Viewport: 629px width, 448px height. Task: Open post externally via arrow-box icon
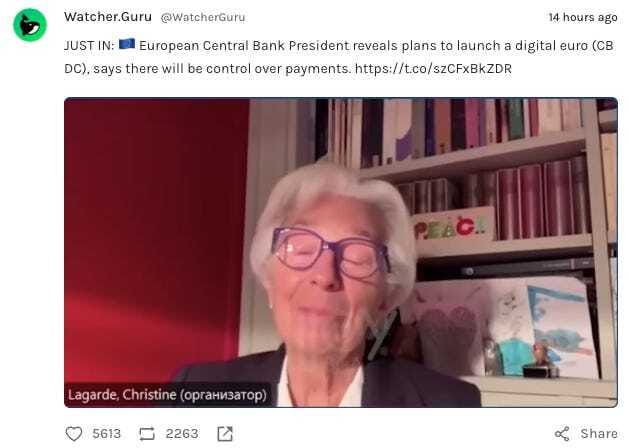[x=225, y=434]
